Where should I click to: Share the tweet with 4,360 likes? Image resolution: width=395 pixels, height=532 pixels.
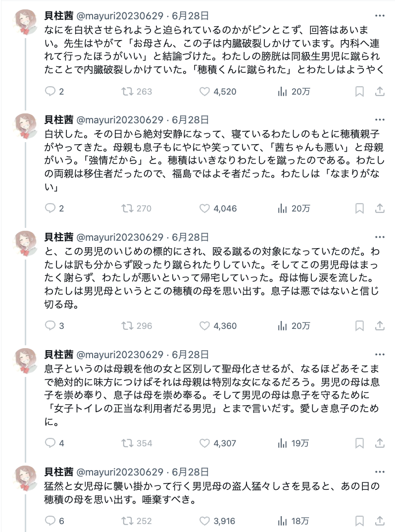pos(380,326)
